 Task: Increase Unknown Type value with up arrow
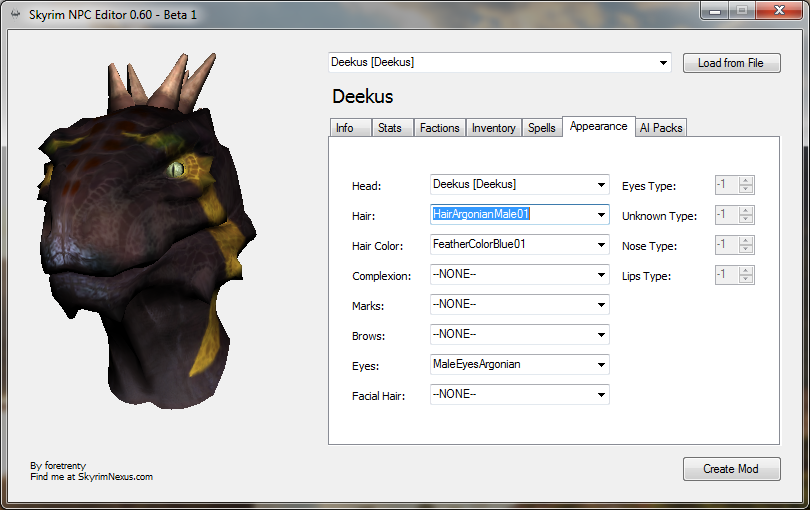pyautogui.click(x=745, y=210)
